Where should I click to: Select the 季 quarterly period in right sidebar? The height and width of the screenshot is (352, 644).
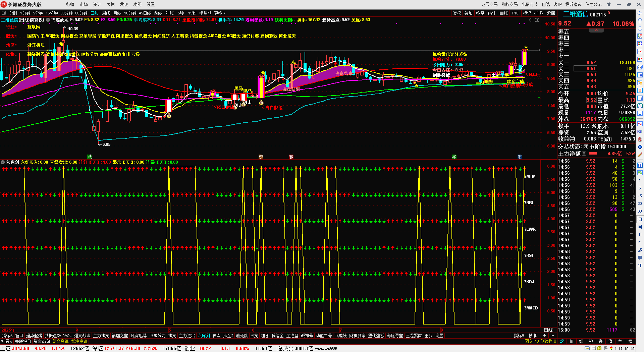click(640, 258)
